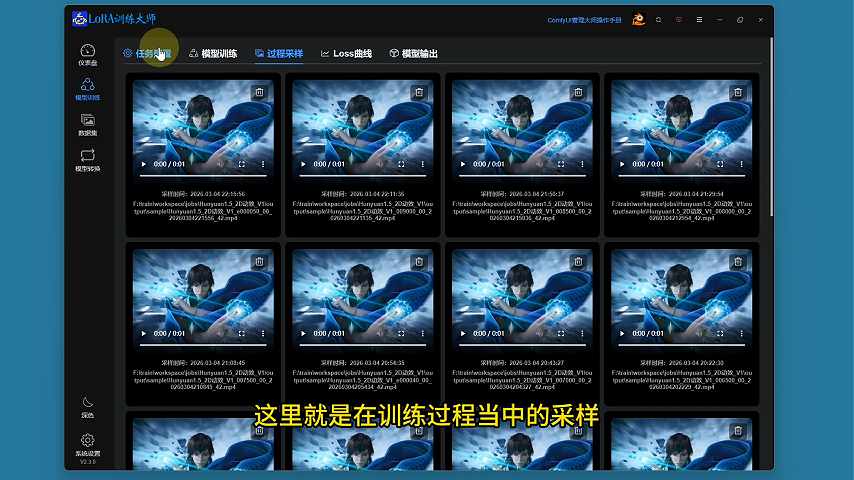Click the seek bar of the 20:54:35 video
The image size is (854, 480).
(363, 345)
